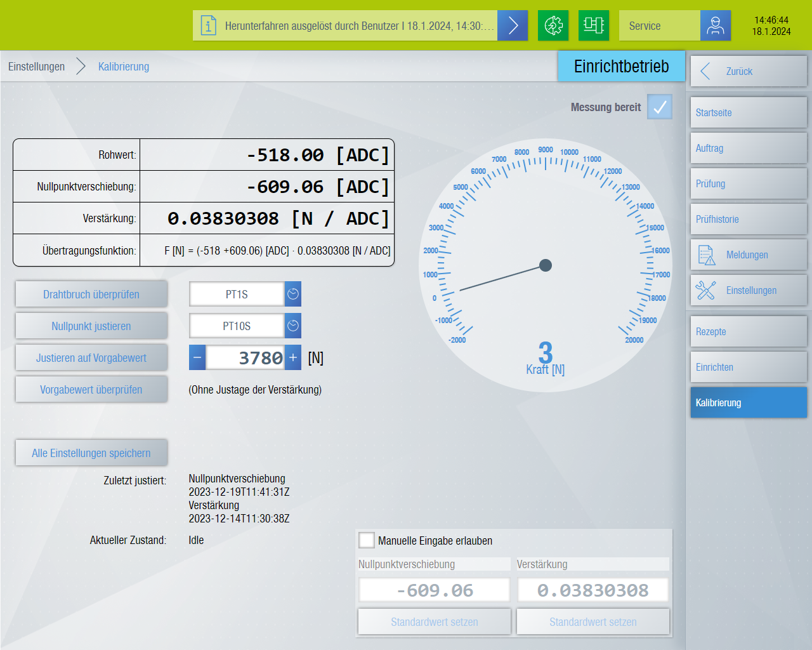Click the Kraft gauge needle hub
Viewport: 812px width, 650px height.
546,265
